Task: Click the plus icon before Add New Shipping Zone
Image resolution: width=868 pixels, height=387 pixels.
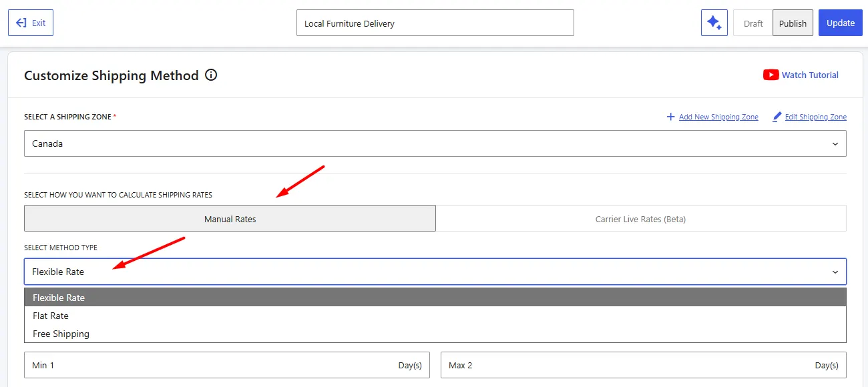Action: tap(671, 117)
